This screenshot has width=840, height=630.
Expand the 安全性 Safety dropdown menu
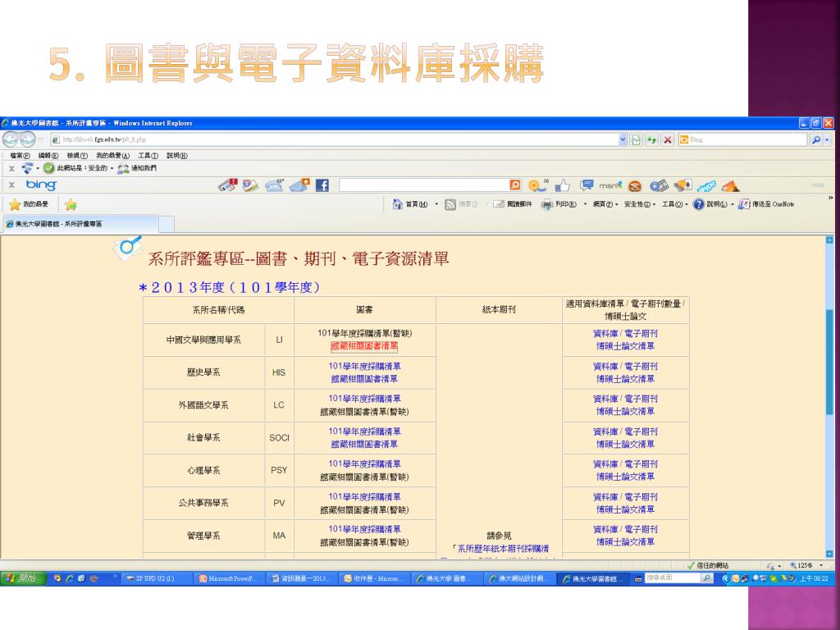pyautogui.click(x=640, y=204)
